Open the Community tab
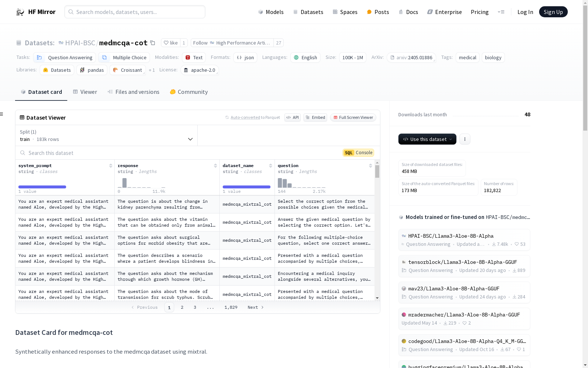This screenshot has height=368, width=588. point(189,92)
